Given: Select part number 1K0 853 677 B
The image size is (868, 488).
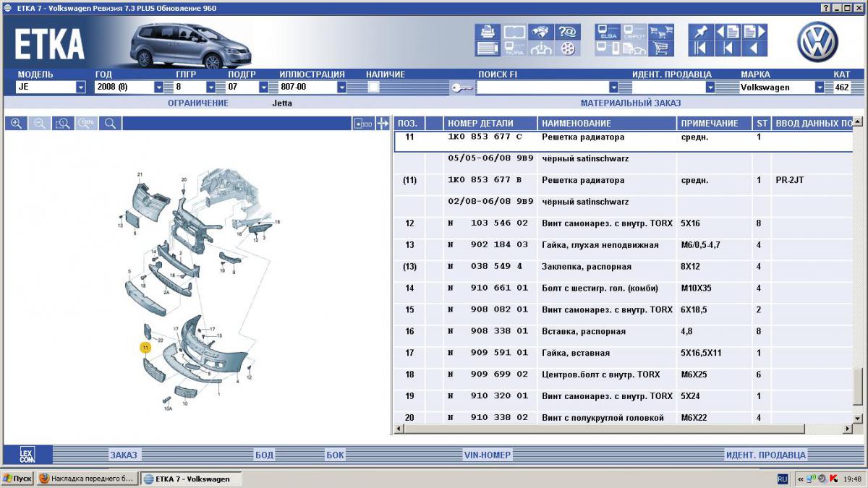Looking at the screenshot, I should coord(485,180).
